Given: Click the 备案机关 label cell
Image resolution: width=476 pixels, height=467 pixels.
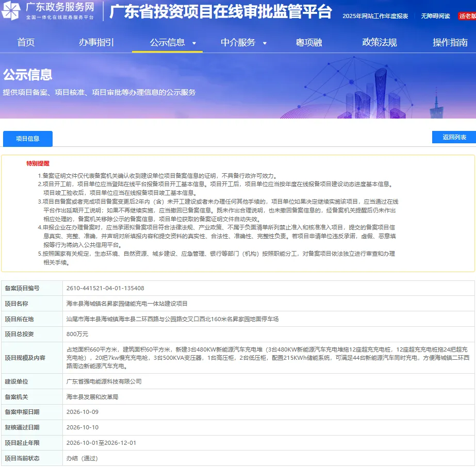Looking at the screenshot, I should 32,397.
